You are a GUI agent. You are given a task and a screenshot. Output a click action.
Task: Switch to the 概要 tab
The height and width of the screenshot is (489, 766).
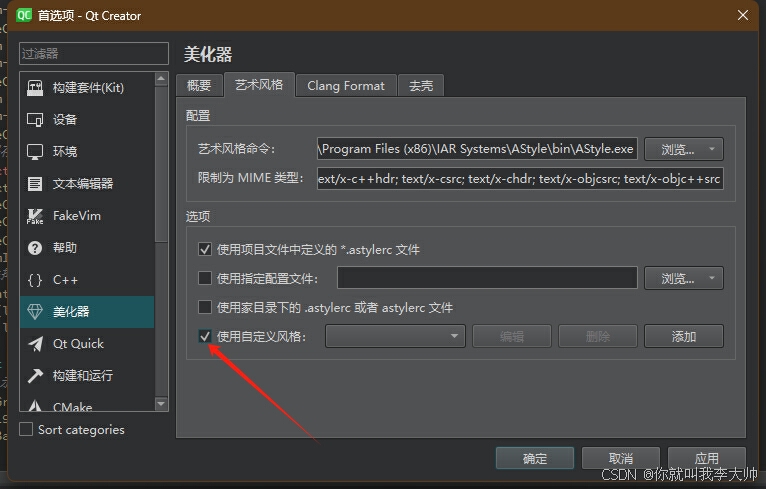(x=199, y=86)
